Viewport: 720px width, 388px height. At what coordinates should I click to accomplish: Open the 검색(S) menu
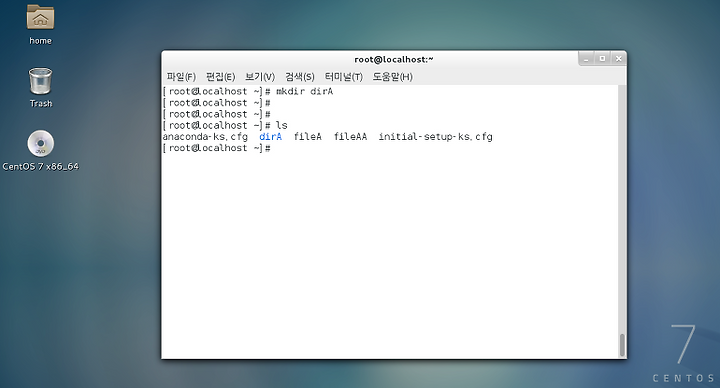point(299,77)
